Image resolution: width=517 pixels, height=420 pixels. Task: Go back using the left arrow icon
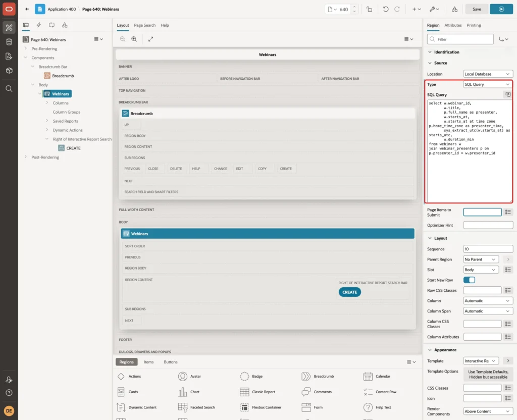tap(27, 9)
